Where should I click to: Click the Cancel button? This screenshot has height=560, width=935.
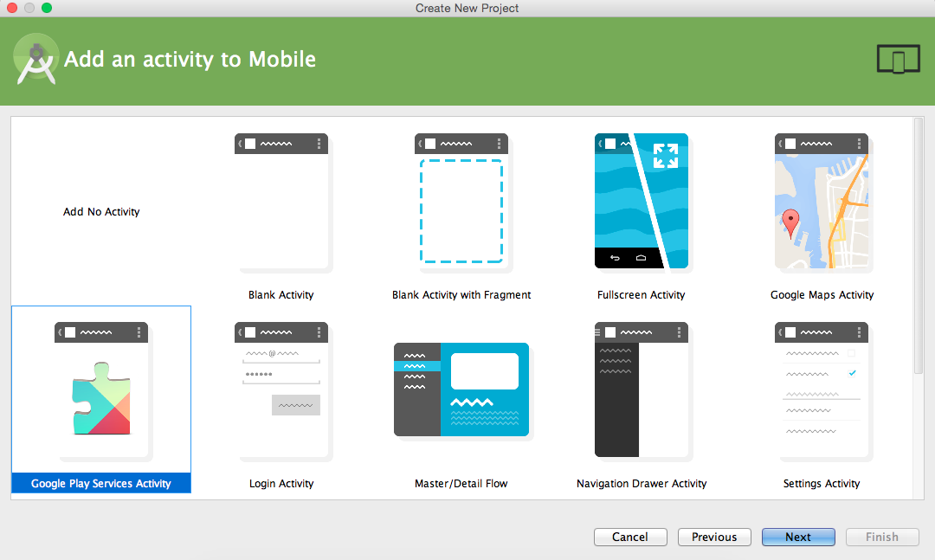tap(630, 537)
